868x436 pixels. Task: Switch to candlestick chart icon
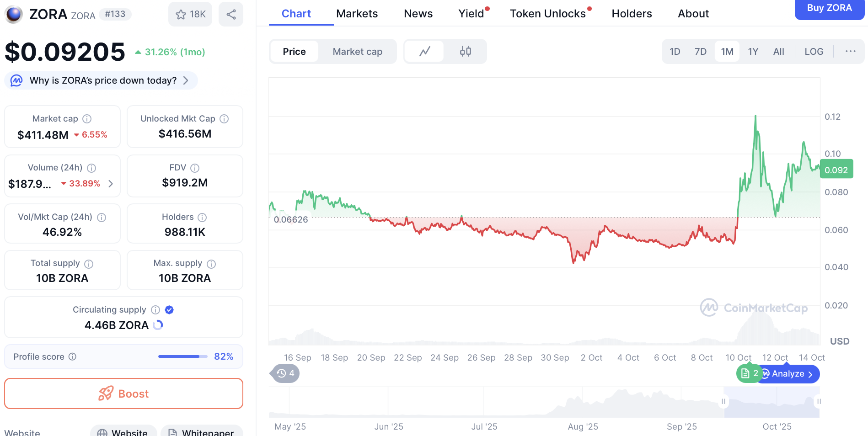(x=465, y=51)
